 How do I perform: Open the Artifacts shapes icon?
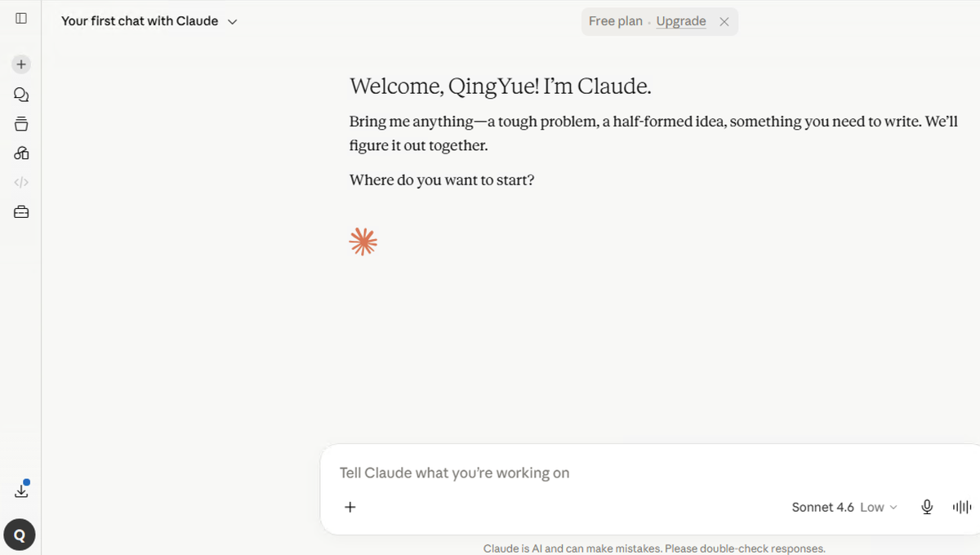21,153
